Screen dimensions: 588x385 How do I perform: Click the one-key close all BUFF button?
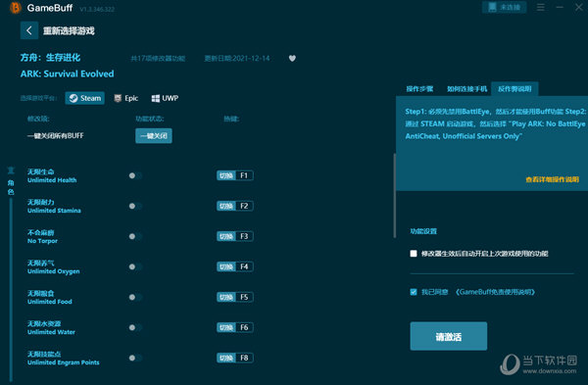[154, 136]
